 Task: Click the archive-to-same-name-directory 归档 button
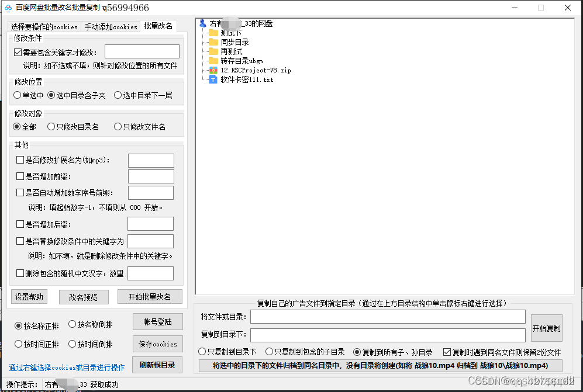pyautogui.click(x=380, y=366)
